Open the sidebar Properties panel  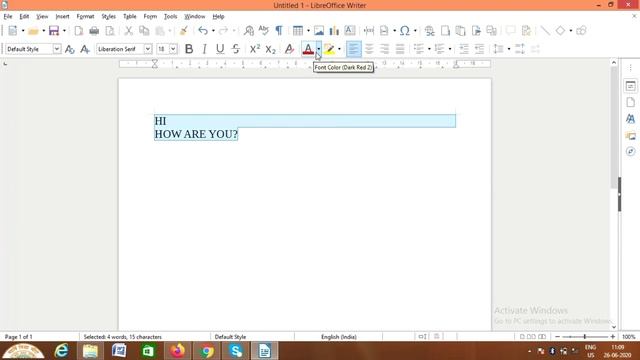(631, 86)
